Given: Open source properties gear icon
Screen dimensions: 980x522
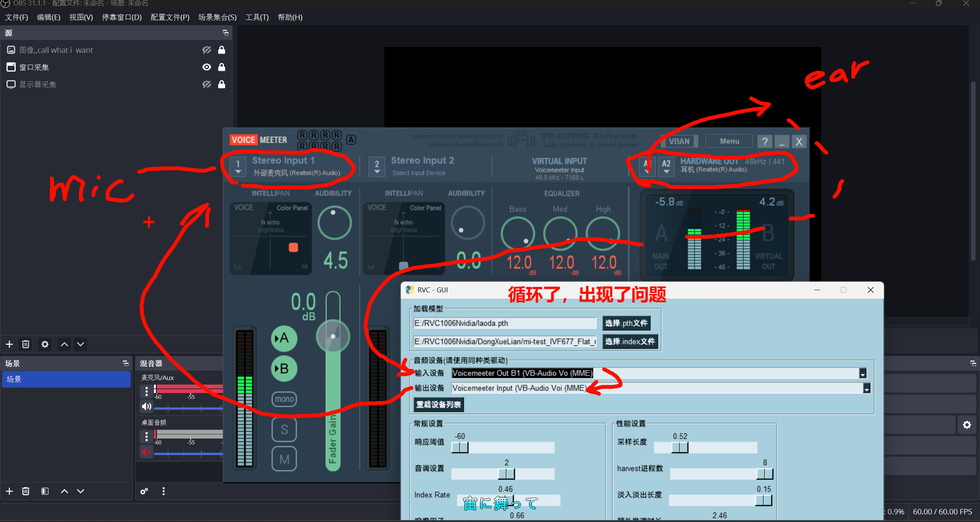Looking at the screenshot, I should (x=45, y=344).
